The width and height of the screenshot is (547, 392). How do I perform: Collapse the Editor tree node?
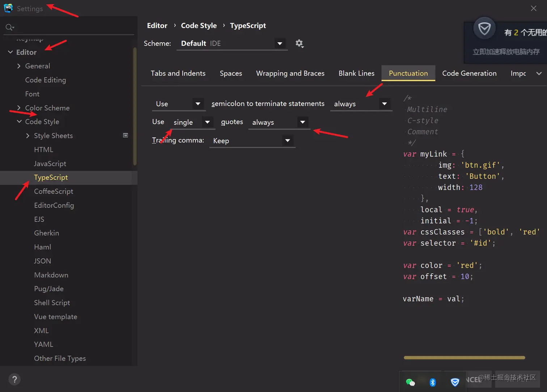click(10, 52)
